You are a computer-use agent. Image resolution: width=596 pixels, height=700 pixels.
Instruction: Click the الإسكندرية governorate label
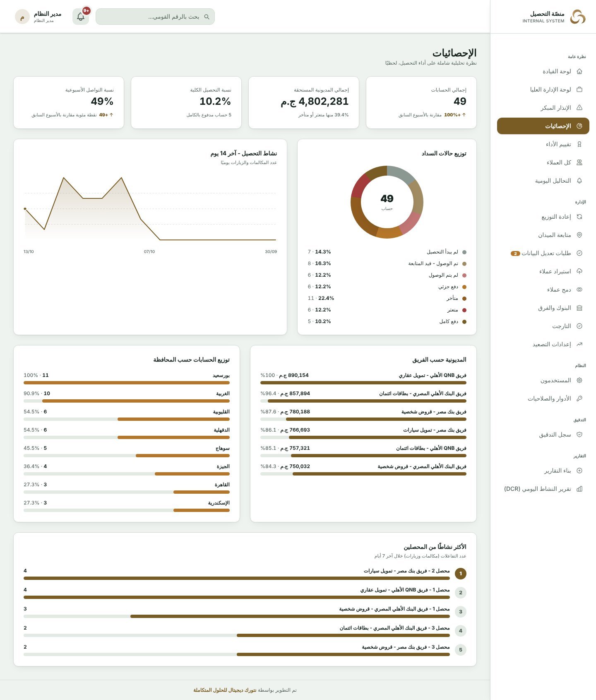219,503
